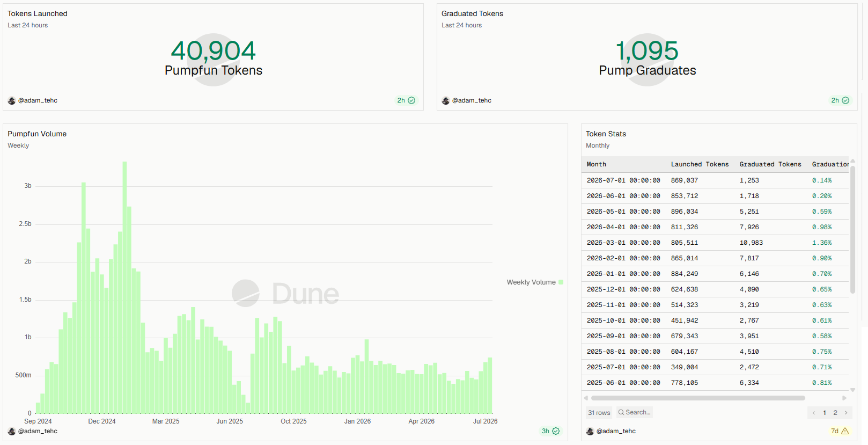
Task: Click Graduated Tokens card title
Action: [472, 13]
